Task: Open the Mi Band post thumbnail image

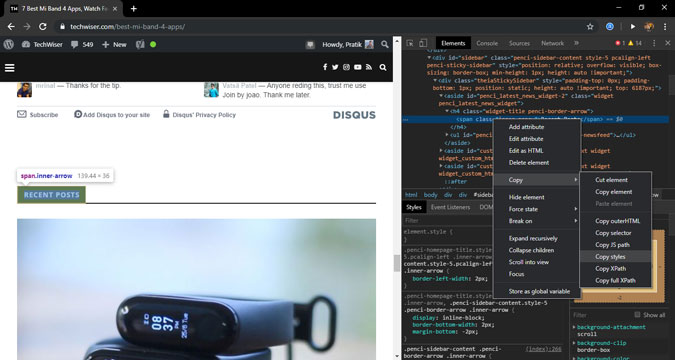Action: [196, 289]
